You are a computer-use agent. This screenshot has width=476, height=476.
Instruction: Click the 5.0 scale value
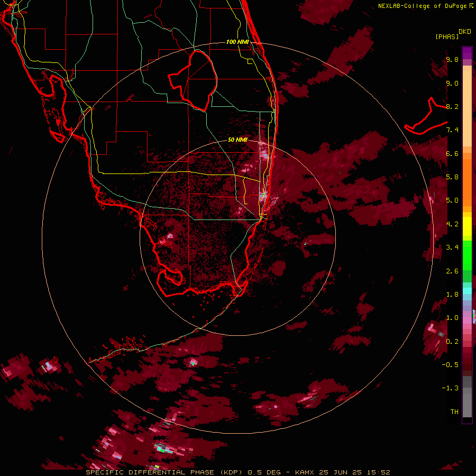452,200
